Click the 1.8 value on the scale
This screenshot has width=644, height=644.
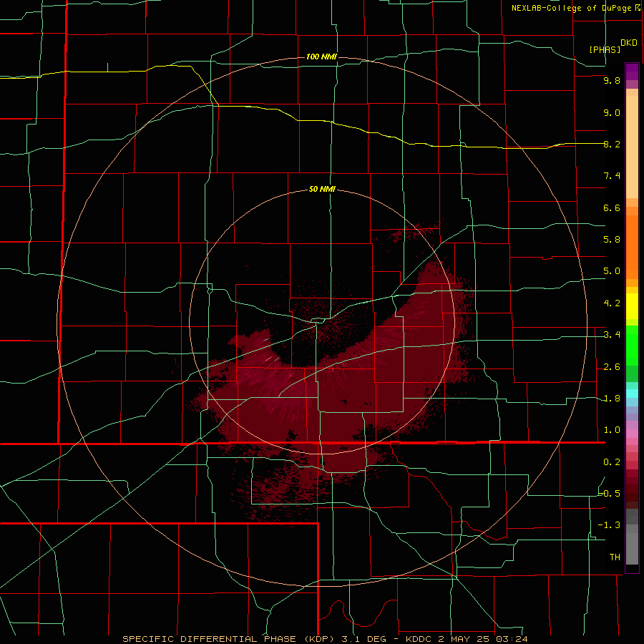coord(612,399)
